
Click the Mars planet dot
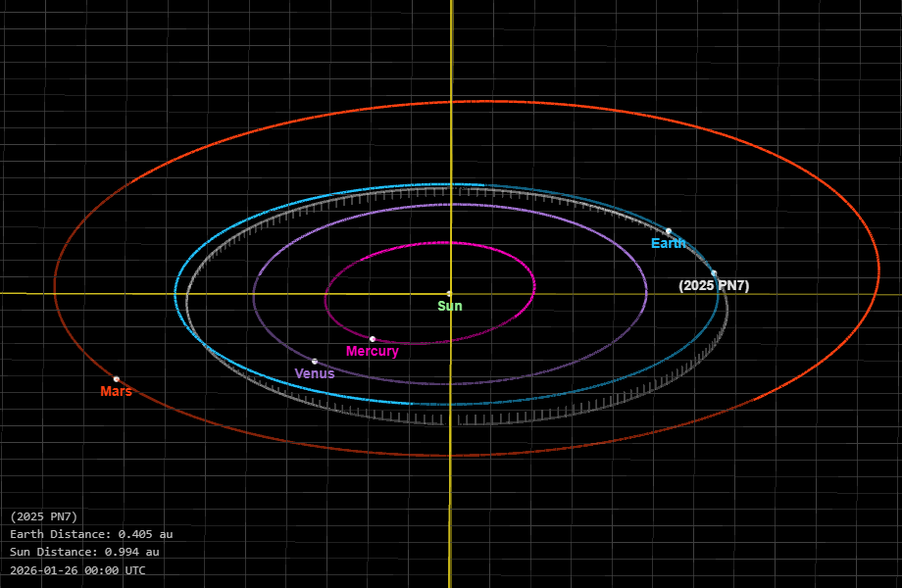coord(117,379)
